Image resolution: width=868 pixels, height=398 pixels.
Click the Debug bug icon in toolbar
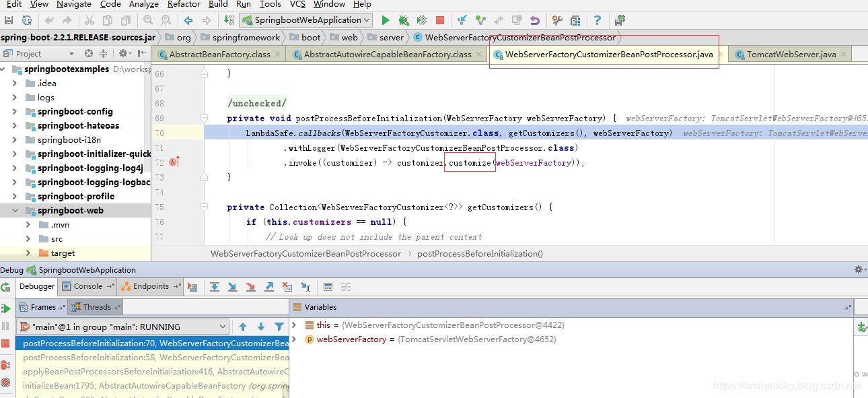tap(403, 20)
